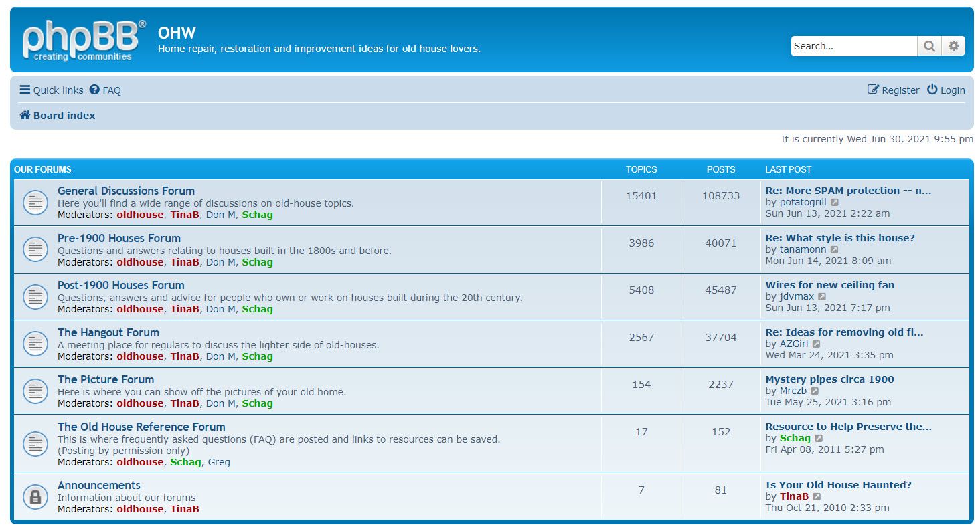Click the phpBB logo
Image resolution: width=980 pixels, height=529 pixels.
point(84,40)
